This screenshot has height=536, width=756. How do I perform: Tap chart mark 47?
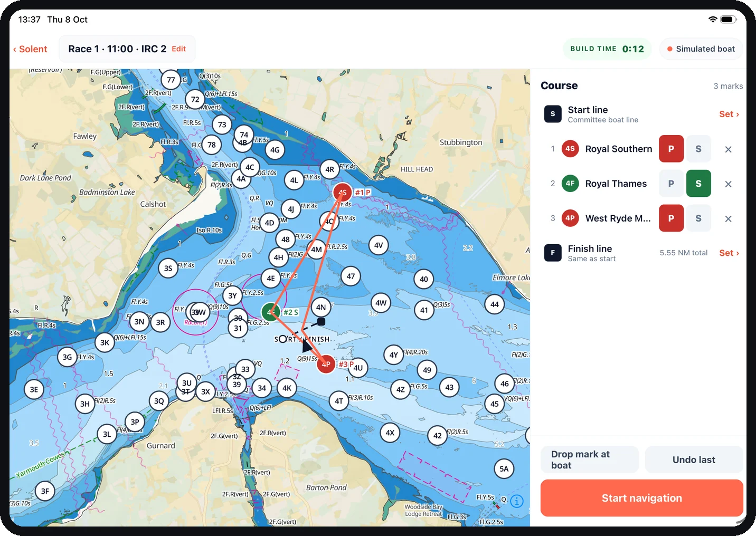[351, 276]
